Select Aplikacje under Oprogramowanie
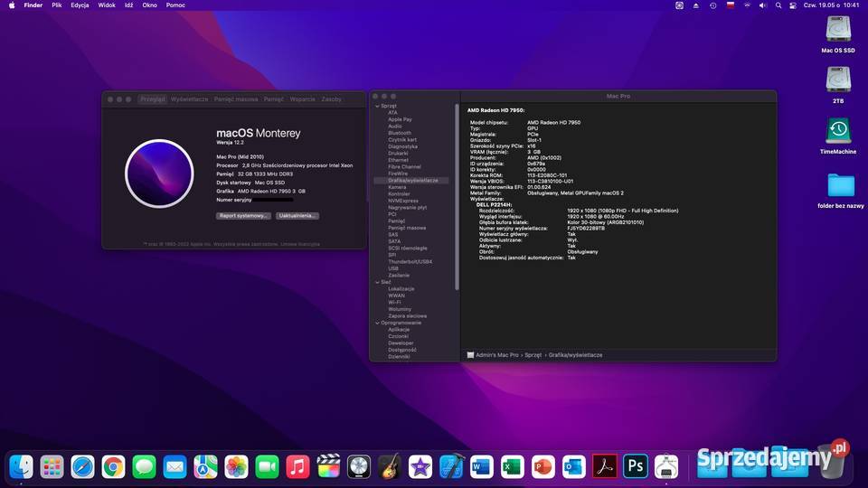868x488 pixels. (399, 330)
